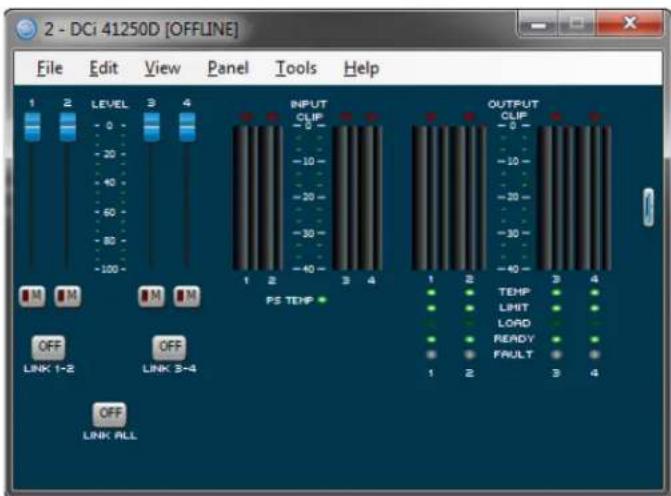
Task: Click the FAULT indicator for output 3
Action: pos(556,354)
